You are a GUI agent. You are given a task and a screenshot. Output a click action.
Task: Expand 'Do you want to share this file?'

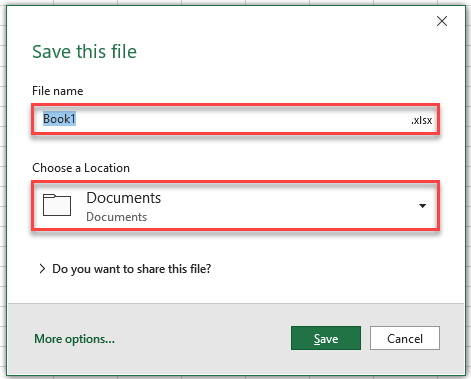point(125,269)
